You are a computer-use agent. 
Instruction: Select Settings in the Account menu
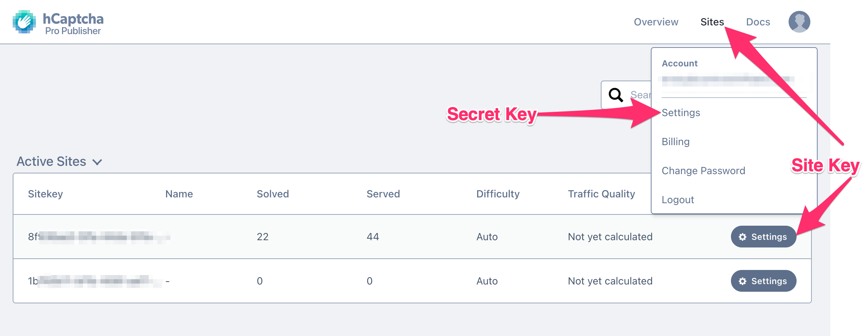[x=681, y=113]
